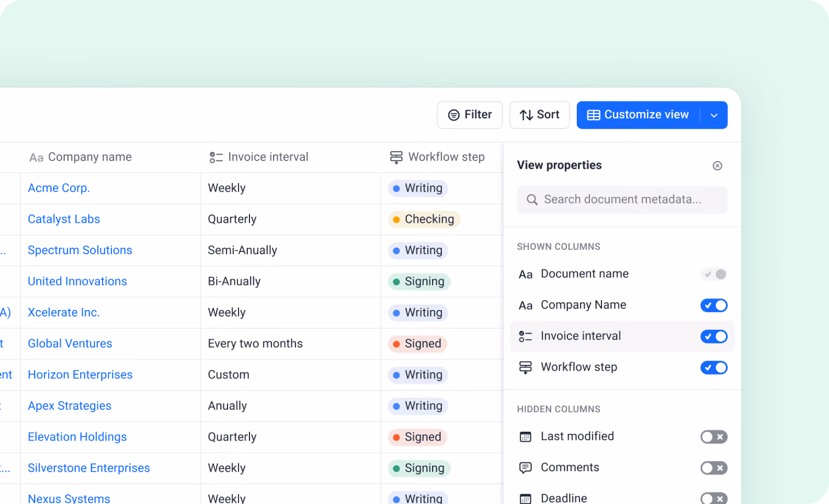Open Spectrum Solutions company link

(x=80, y=250)
